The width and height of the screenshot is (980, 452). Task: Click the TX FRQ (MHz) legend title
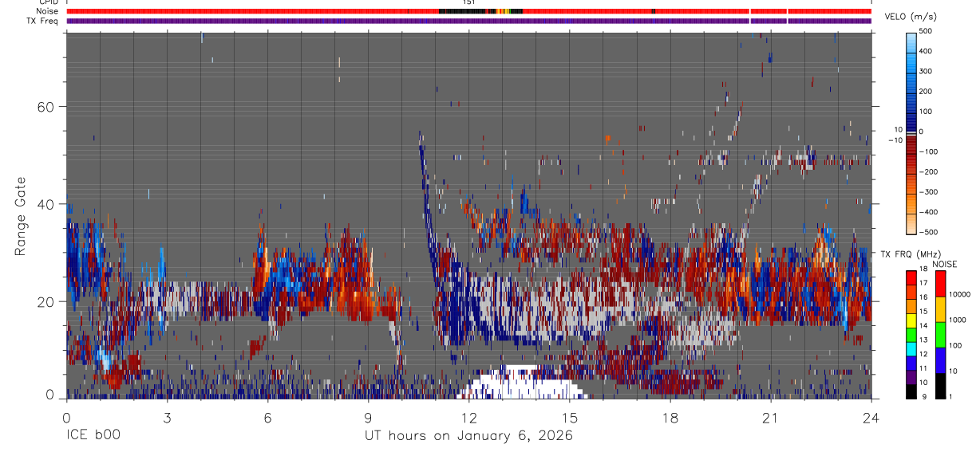[910, 254]
